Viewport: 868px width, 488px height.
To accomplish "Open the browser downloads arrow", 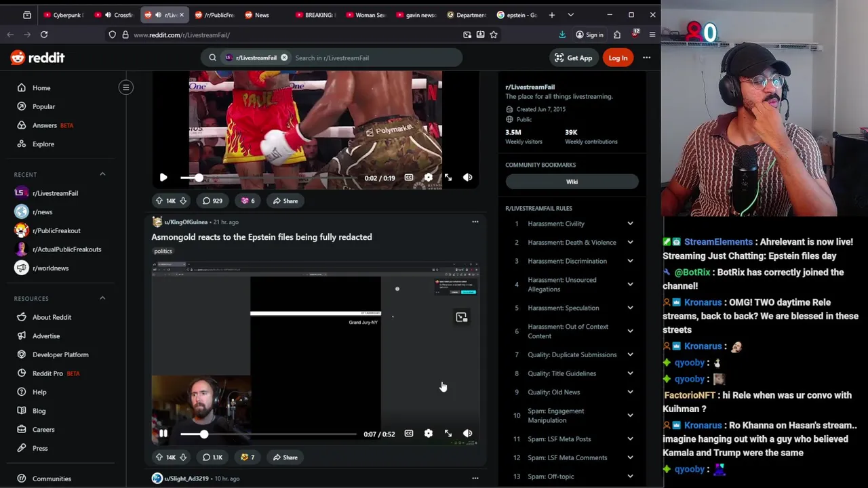I will click(562, 35).
